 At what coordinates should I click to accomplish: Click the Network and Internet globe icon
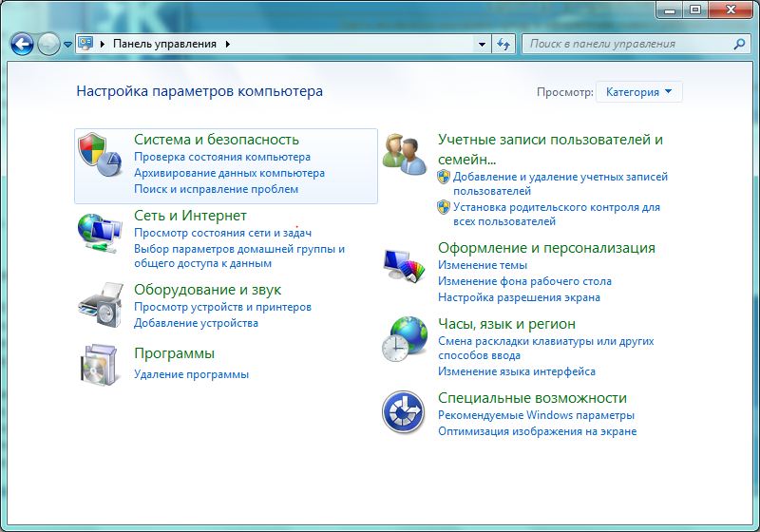point(100,233)
